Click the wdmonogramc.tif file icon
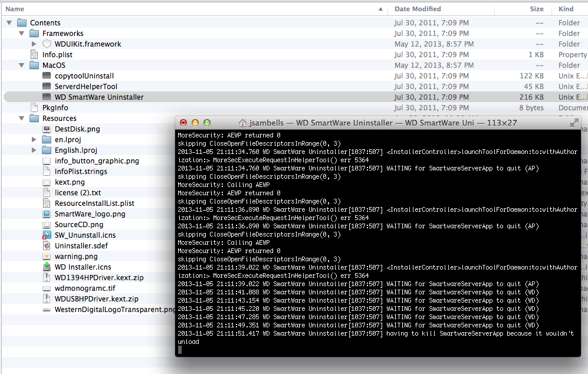The height and width of the screenshot is (374, 588). 47,288
